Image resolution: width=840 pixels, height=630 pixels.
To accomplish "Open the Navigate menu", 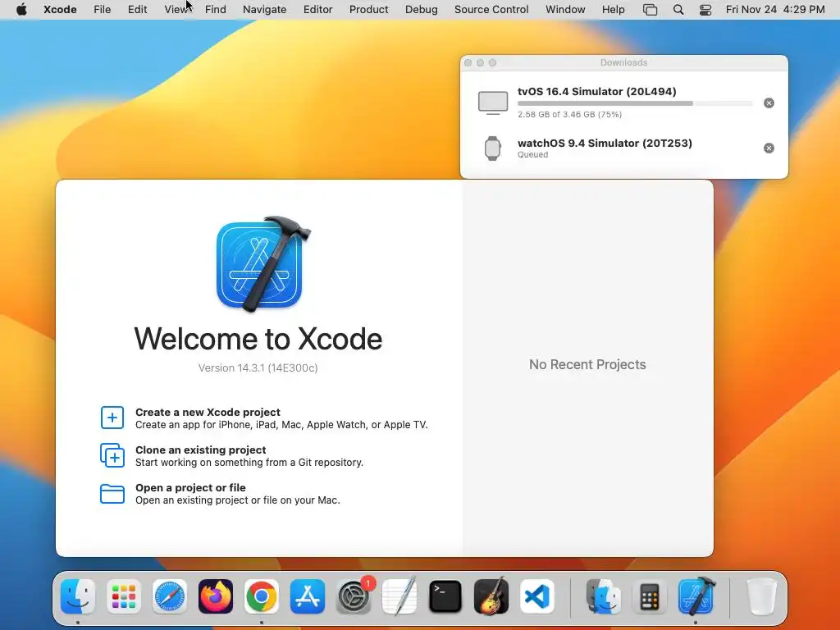I will pos(265,9).
